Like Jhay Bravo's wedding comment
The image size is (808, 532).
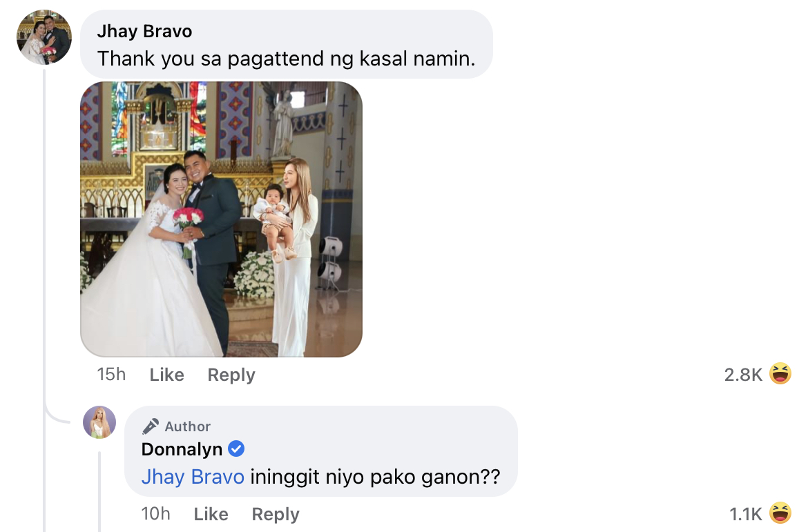pos(166,375)
